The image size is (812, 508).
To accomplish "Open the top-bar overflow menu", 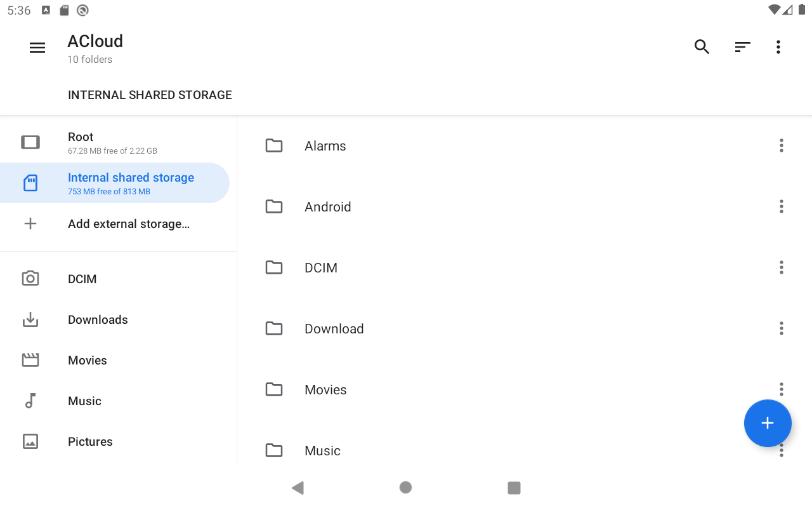I will 778,47.
